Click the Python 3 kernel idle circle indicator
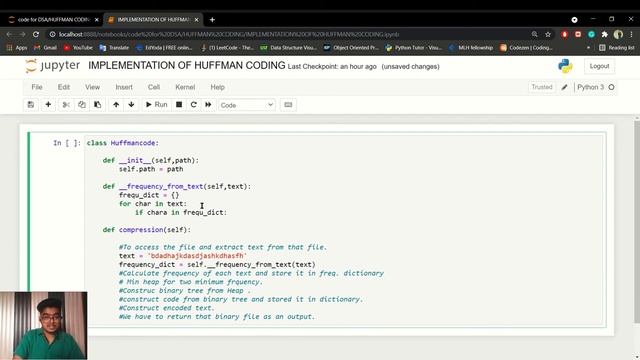640x360 pixels. click(x=611, y=87)
